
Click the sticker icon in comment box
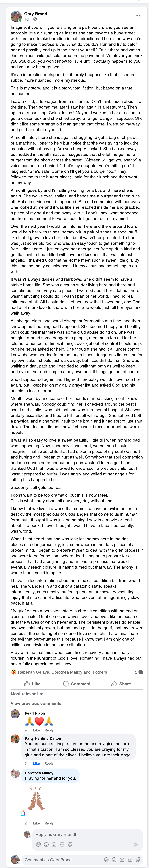coord(138,859)
